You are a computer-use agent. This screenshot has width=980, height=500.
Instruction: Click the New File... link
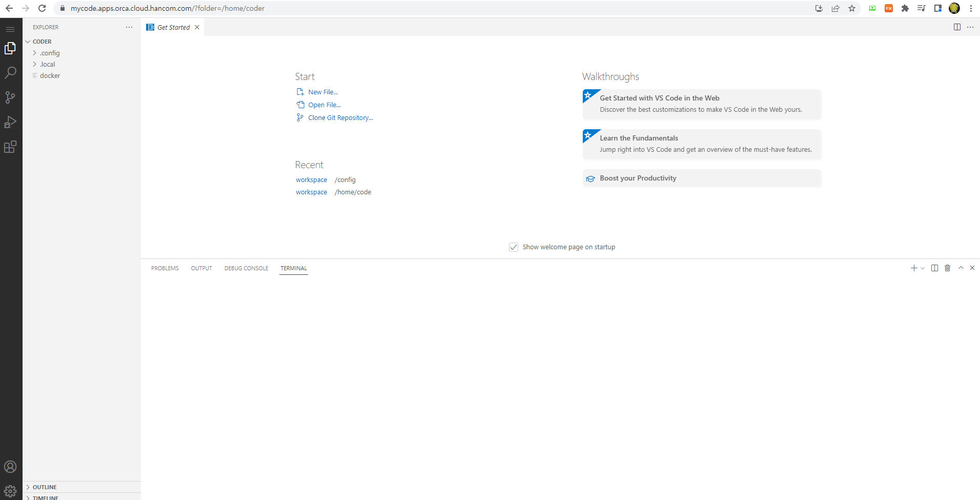(323, 92)
